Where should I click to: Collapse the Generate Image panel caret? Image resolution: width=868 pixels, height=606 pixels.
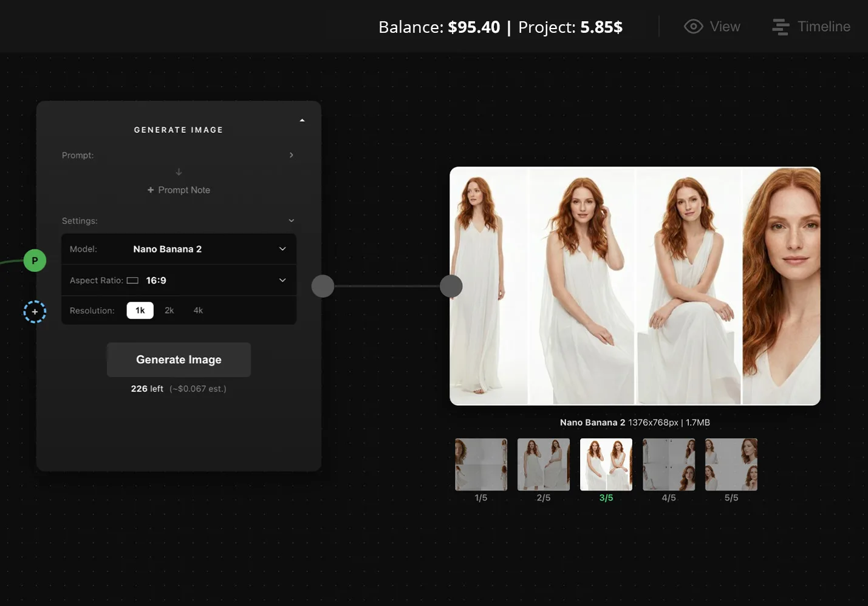pos(302,120)
